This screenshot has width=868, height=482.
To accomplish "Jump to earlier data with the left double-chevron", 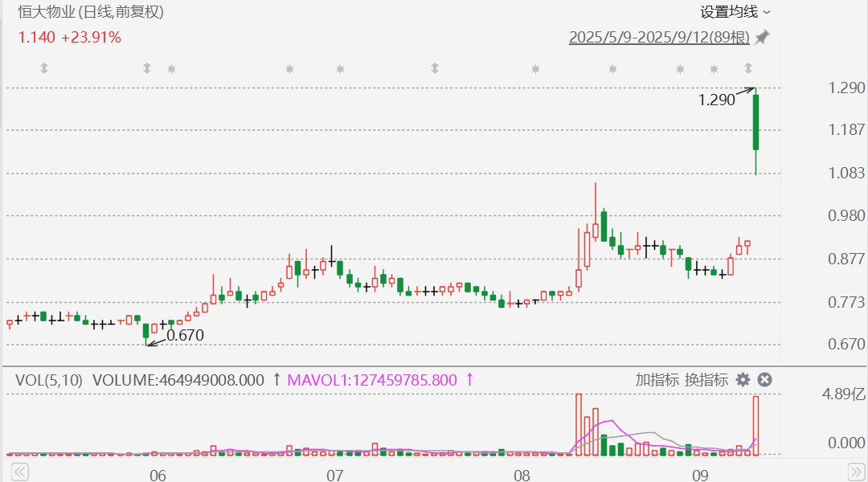I will tap(20, 472).
